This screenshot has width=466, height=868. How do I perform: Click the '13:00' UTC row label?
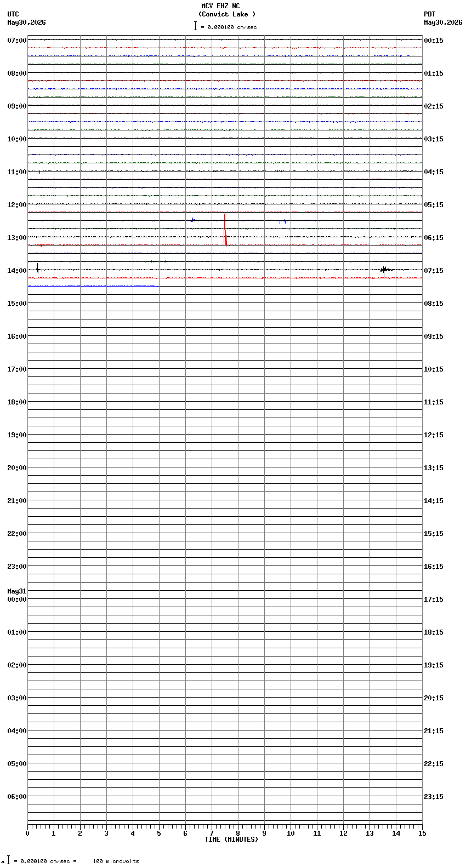coord(17,238)
